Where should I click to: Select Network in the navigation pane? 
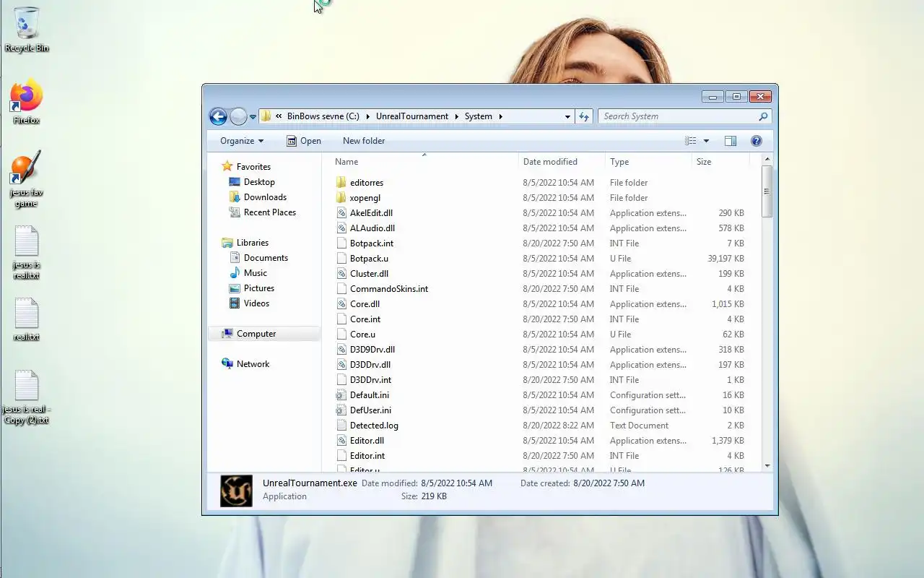pyautogui.click(x=245, y=364)
